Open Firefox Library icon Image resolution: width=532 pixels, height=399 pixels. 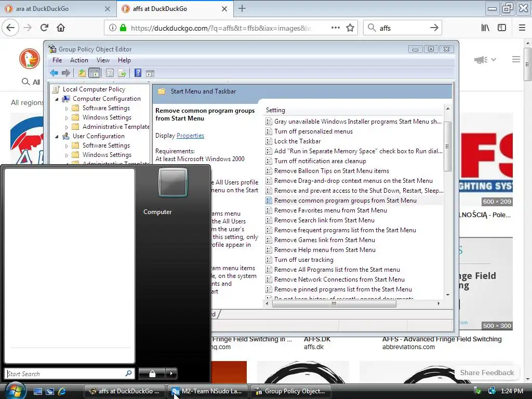pyautogui.click(x=485, y=28)
